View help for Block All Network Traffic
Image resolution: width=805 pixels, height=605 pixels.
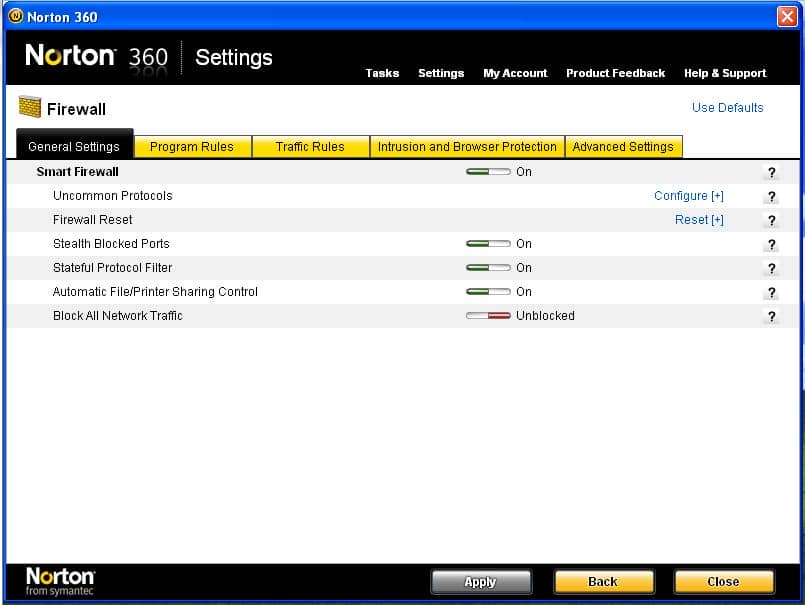pos(771,316)
